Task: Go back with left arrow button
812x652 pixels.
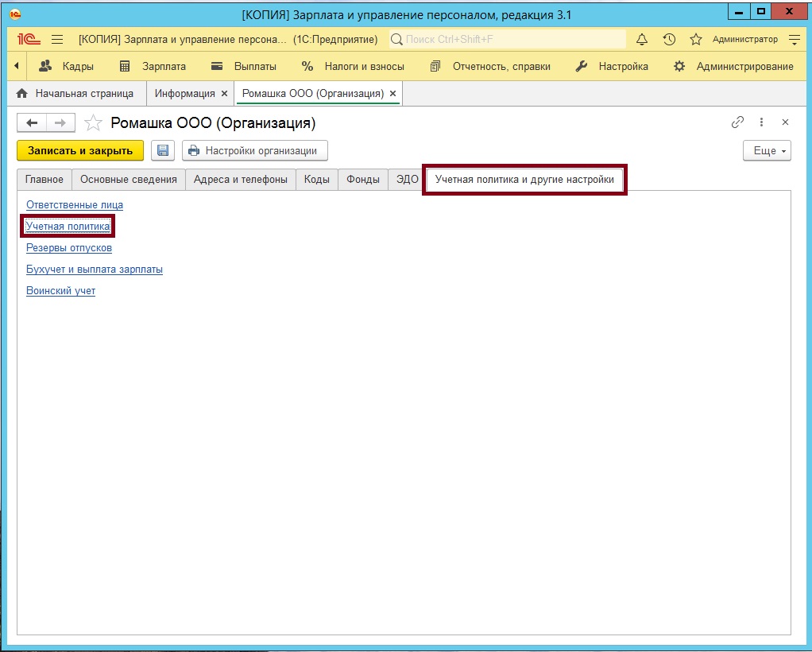Action: click(x=32, y=122)
